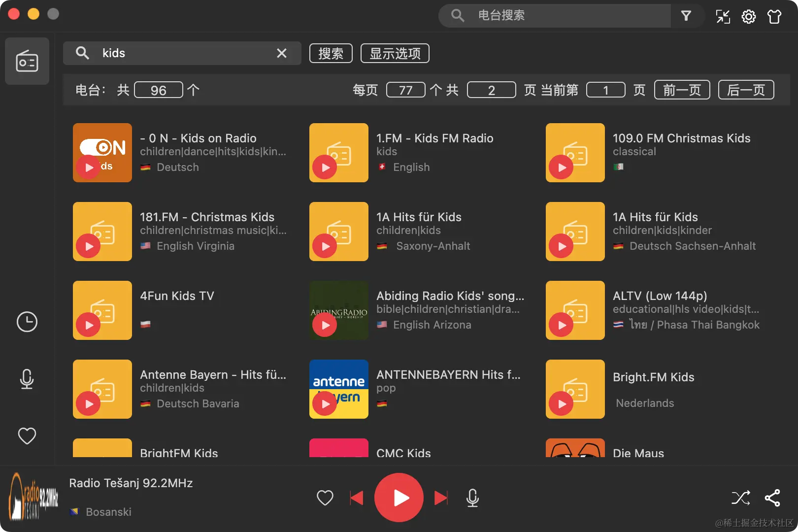The width and height of the screenshot is (798, 532).
Task: Play 109.0 FM Christmas Kids
Action: [x=562, y=167]
